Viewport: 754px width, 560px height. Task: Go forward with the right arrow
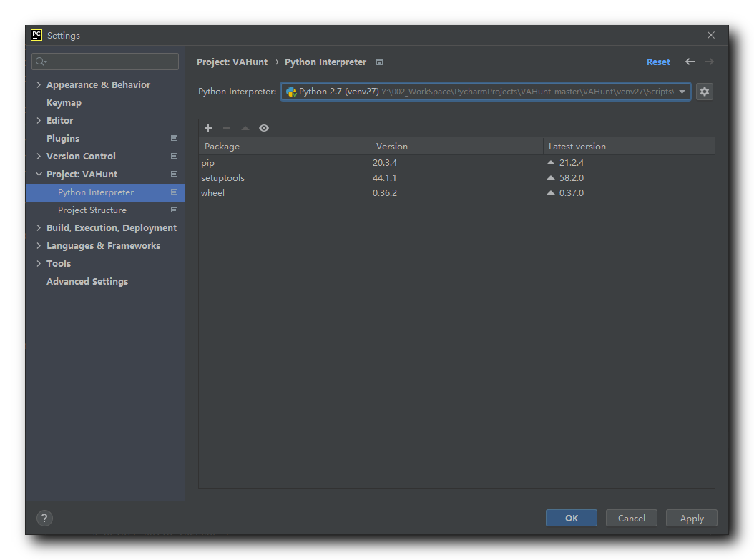coord(709,62)
